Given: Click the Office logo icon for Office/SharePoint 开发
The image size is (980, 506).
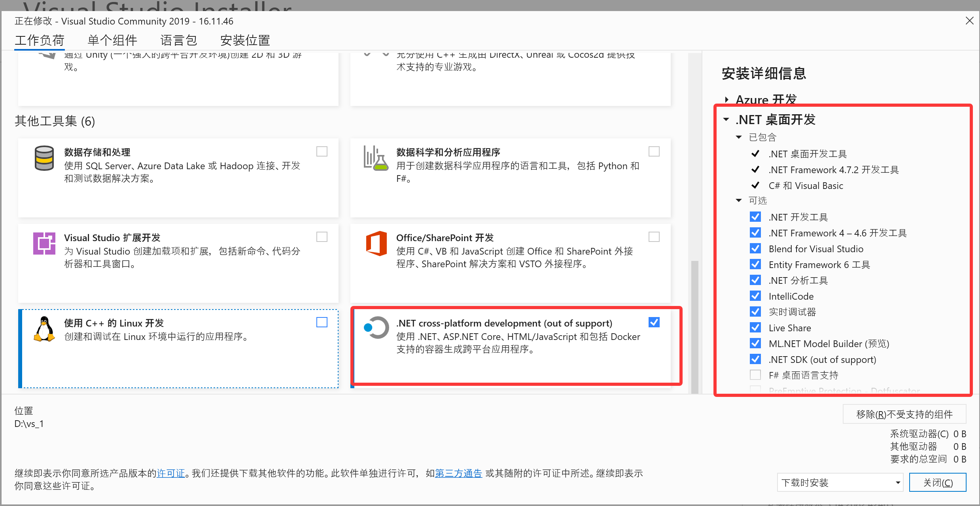Looking at the screenshot, I should 376,243.
